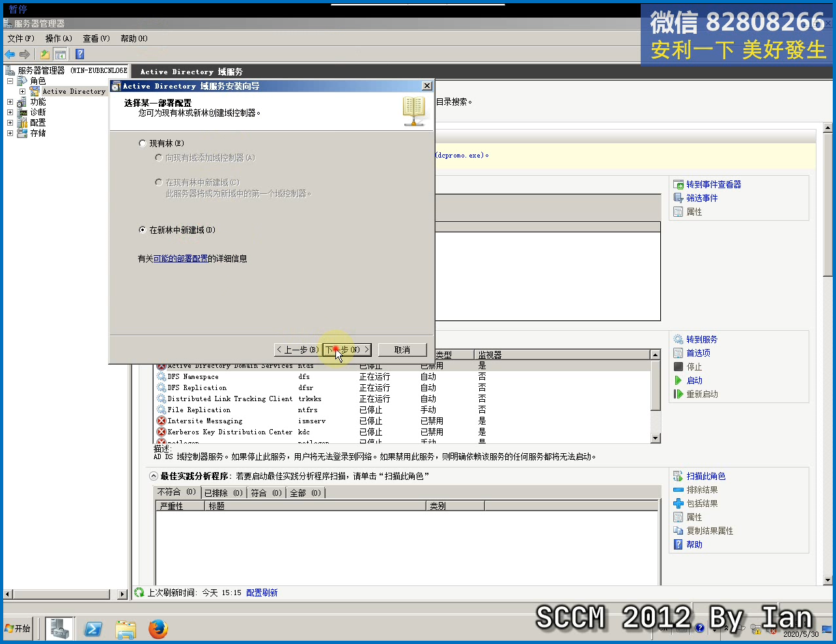Click the 配置 configuration icon in tree
This screenshot has width=836, height=644.
click(22, 122)
